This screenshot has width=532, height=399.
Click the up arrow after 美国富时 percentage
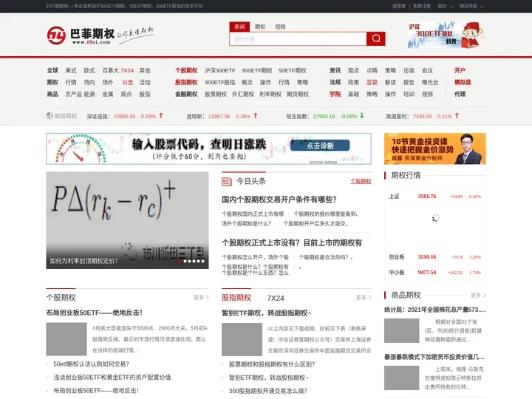click(x=457, y=116)
